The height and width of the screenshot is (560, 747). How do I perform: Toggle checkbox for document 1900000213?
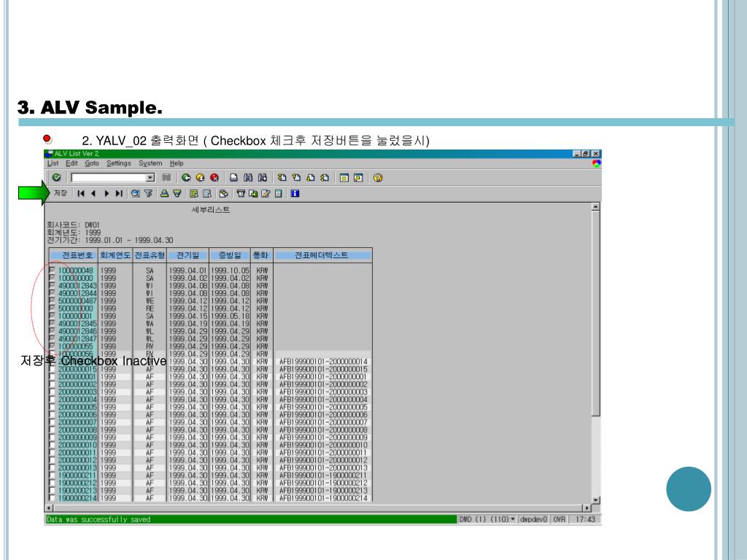click(x=52, y=491)
